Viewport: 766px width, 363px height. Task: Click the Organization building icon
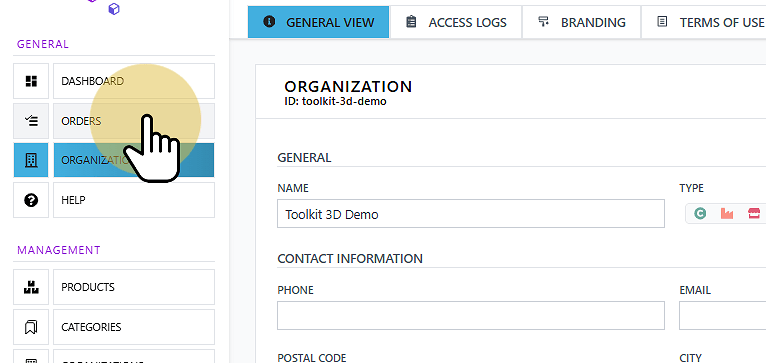coord(31,160)
